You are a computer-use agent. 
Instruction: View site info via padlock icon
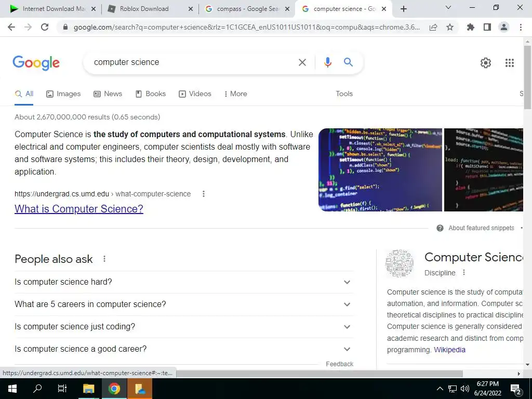coord(65,27)
